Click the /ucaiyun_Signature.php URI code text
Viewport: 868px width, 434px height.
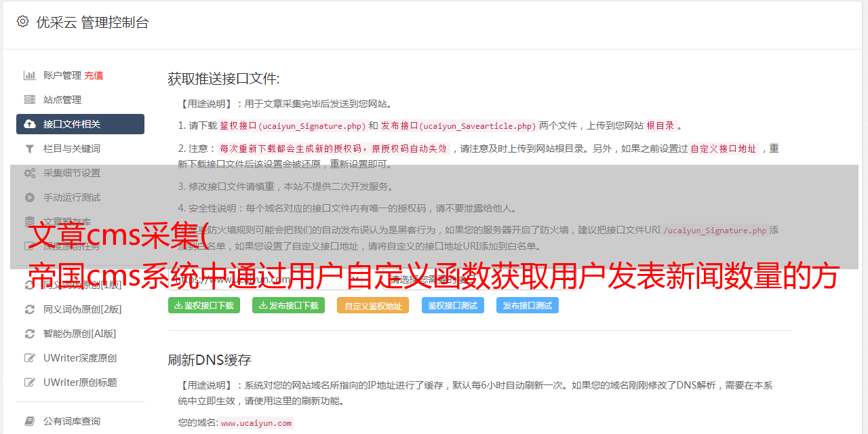pos(715,230)
